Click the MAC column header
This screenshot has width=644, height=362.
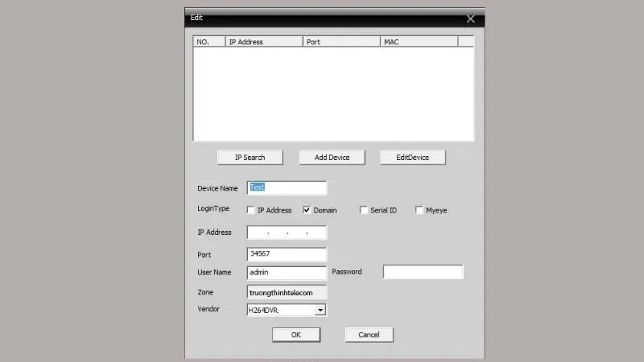(419, 42)
